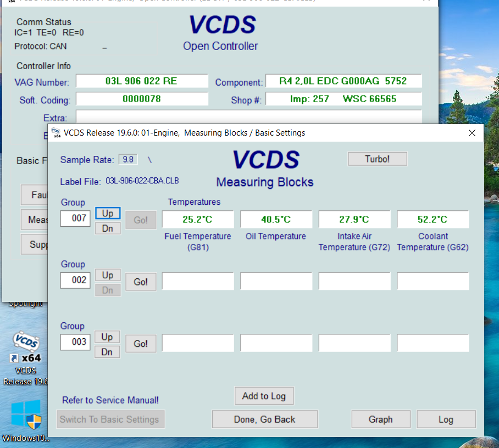Viewport: 499px width, 448px height.
Task: Click Switch To Basic Settings button
Action: [x=110, y=419]
